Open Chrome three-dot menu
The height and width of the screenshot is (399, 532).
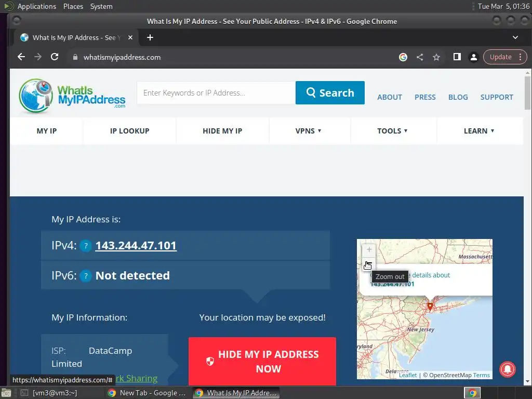tap(520, 57)
